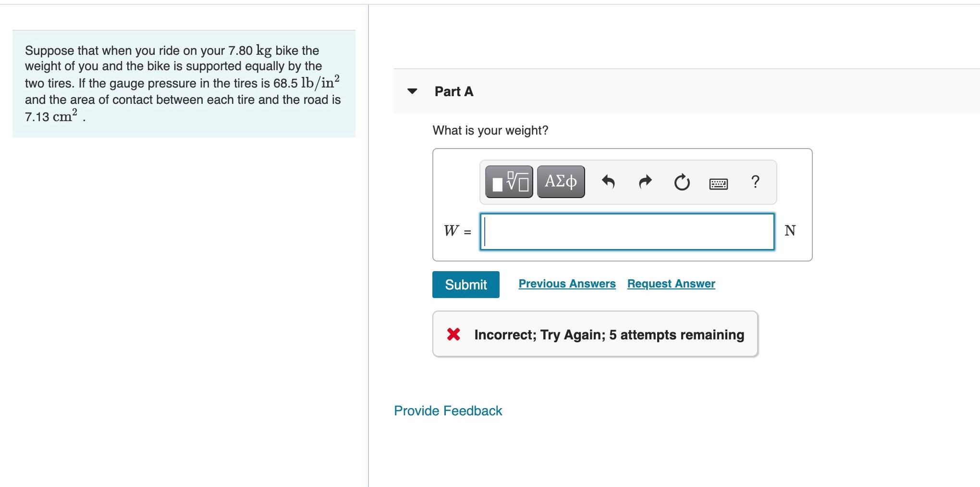980x487 pixels.
Task: Click the N unit label
Action: [x=790, y=231]
